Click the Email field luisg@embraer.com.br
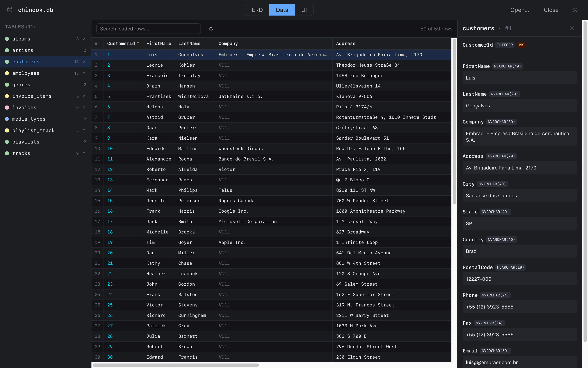Image resolution: width=588 pixels, height=368 pixels. tap(519, 362)
